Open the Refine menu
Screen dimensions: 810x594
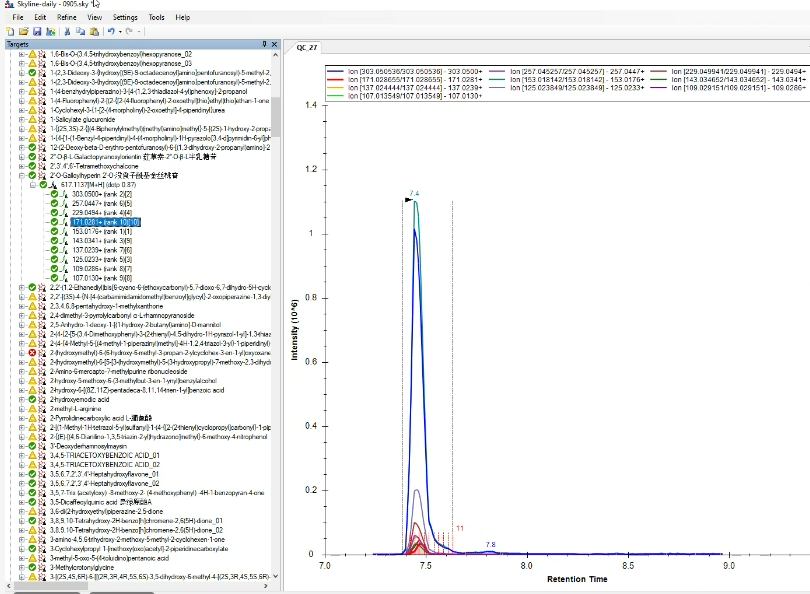66,17
